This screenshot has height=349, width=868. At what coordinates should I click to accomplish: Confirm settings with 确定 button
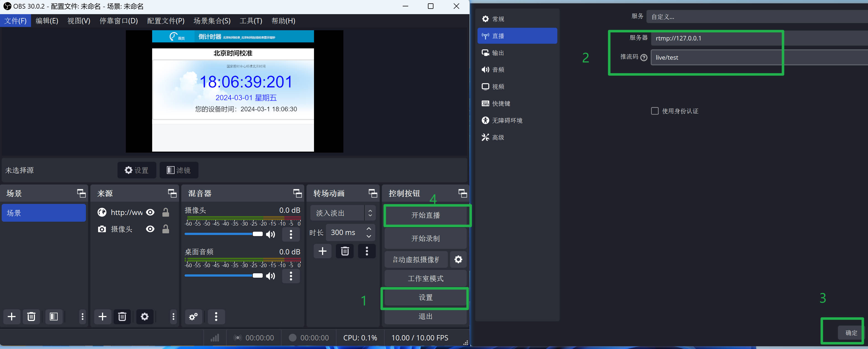pyautogui.click(x=851, y=332)
